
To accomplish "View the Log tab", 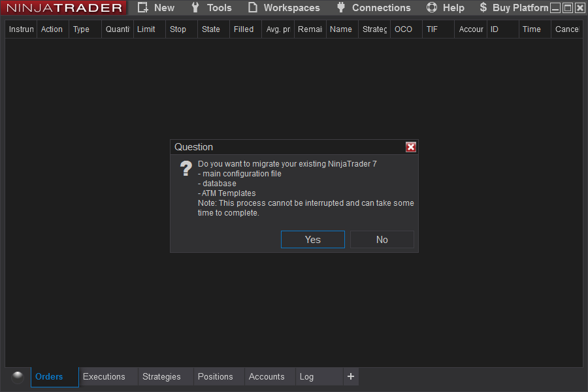I will [306, 376].
